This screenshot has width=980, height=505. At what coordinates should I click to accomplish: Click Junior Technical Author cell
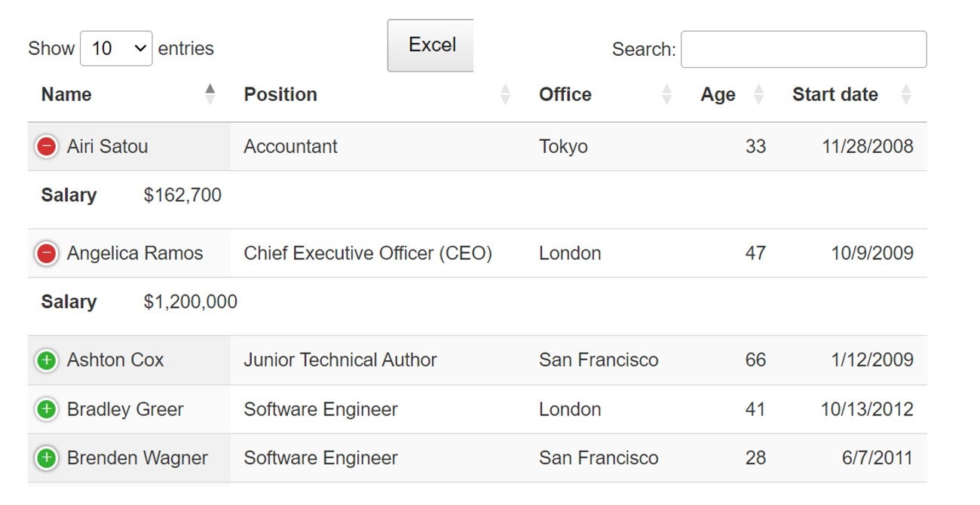340,360
